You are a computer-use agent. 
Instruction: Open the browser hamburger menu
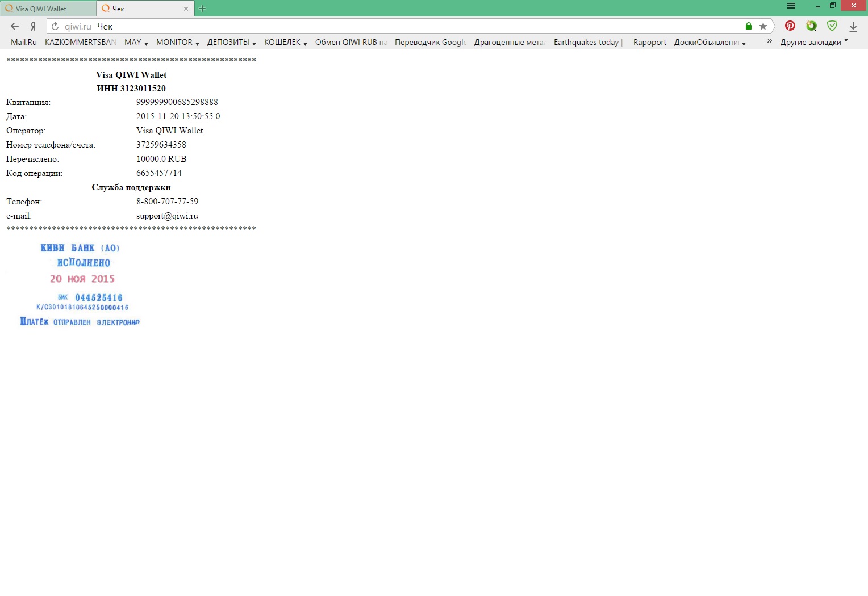coord(791,6)
